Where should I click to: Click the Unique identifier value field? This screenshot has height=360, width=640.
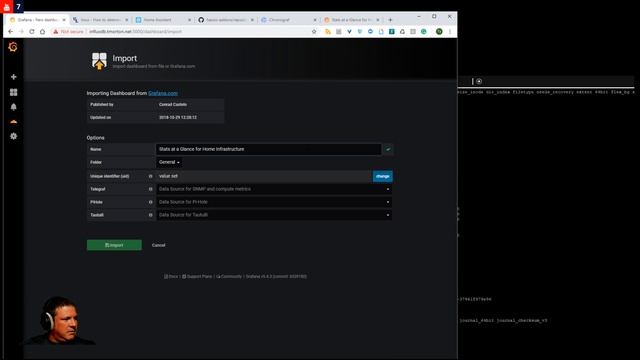click(264, 176)
